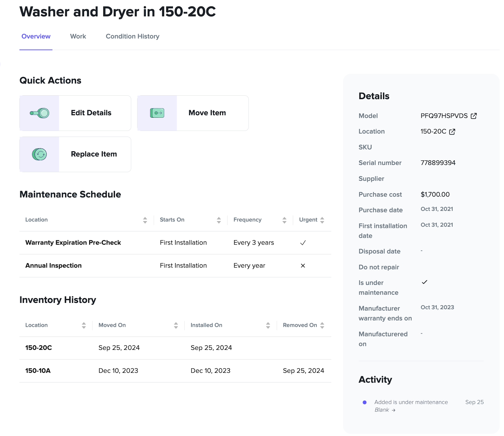Open Warranty Expiration Pre-Check schedule row
The width and height of the screenshot is (504, 436).
(175, 243)
